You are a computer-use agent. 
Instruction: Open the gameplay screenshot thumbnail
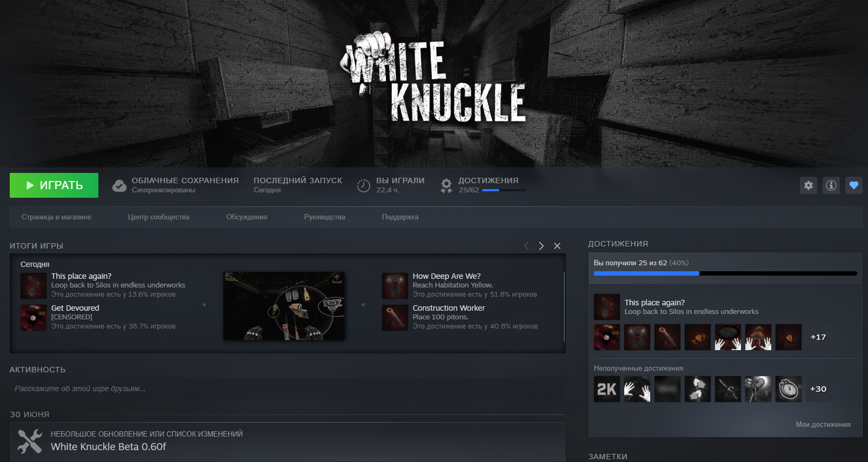(284, 306)
